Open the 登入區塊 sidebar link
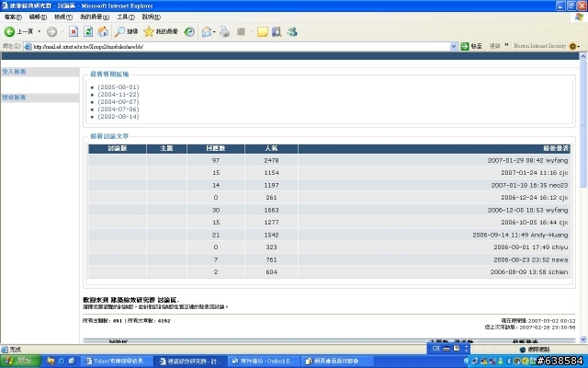Screen dimensions: 588x368 (x=14, y=72)
